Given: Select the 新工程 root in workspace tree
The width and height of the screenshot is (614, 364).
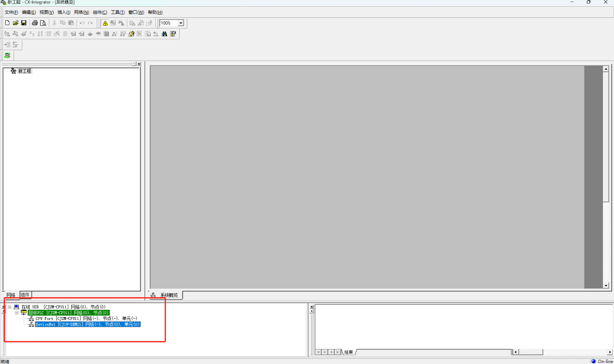Looking at the screenshot, I should click(x=25, y=71).
